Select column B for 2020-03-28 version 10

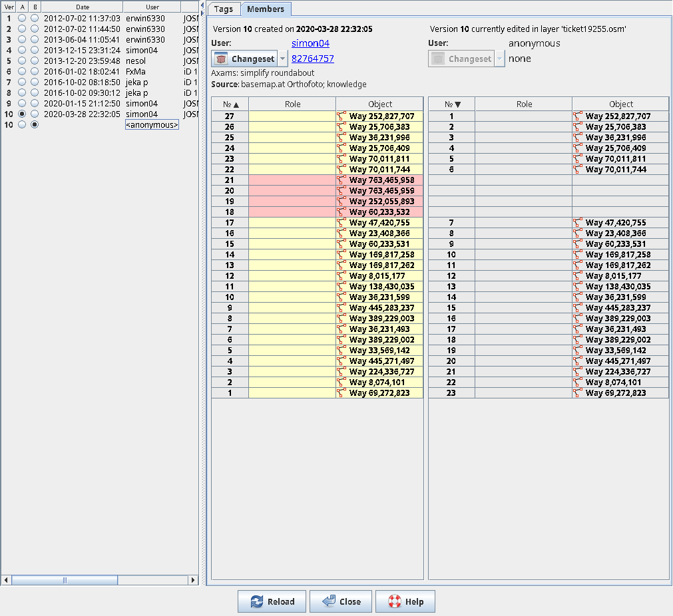pyautogui.click(x=35, y=114)
